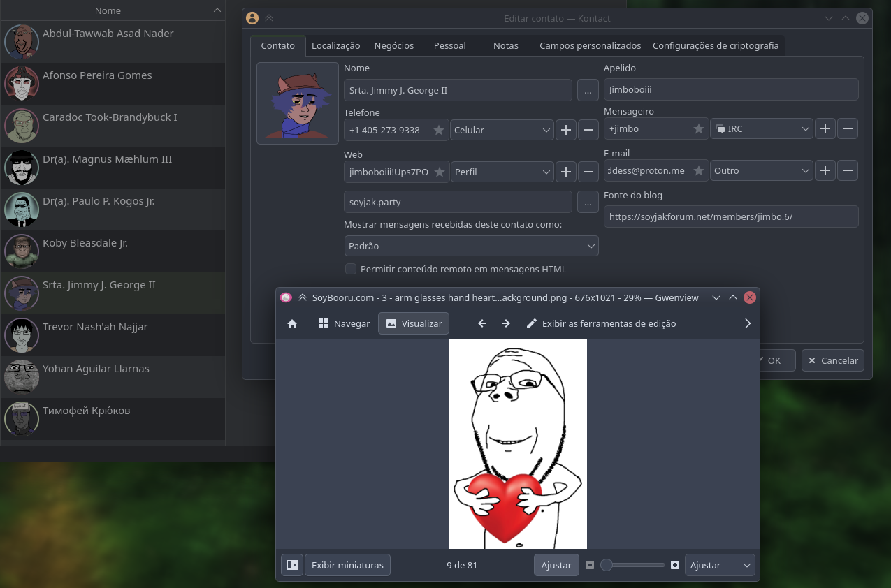The height and width of the screenshot is (588, 891).
Task: Toggle preferred star on e-mail address
Action: tap(698, 170)
